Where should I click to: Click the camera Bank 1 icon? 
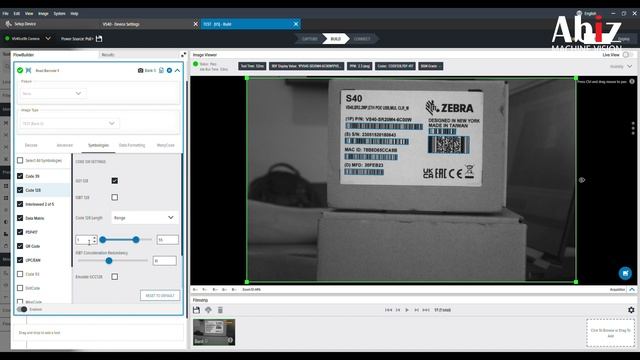point(140,70)
